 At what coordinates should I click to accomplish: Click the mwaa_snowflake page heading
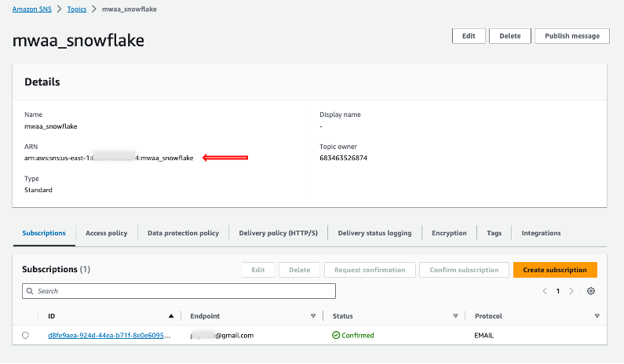(x=78, y=41)
